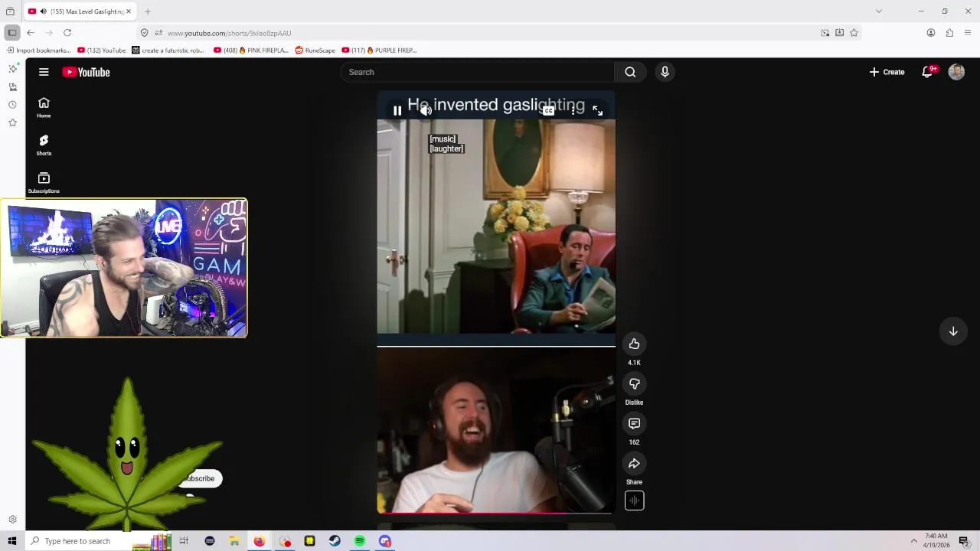Open picture-in-picture icon in address bar
This screenshot has height=551, width=980.
[x=825, y=33]
